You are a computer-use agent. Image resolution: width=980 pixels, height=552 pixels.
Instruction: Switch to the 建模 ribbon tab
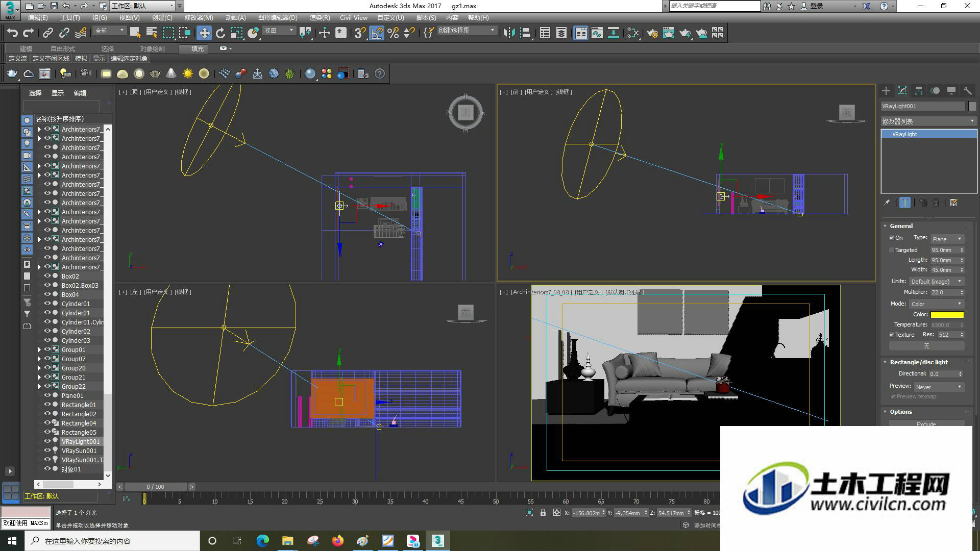[x=26, y=49]
